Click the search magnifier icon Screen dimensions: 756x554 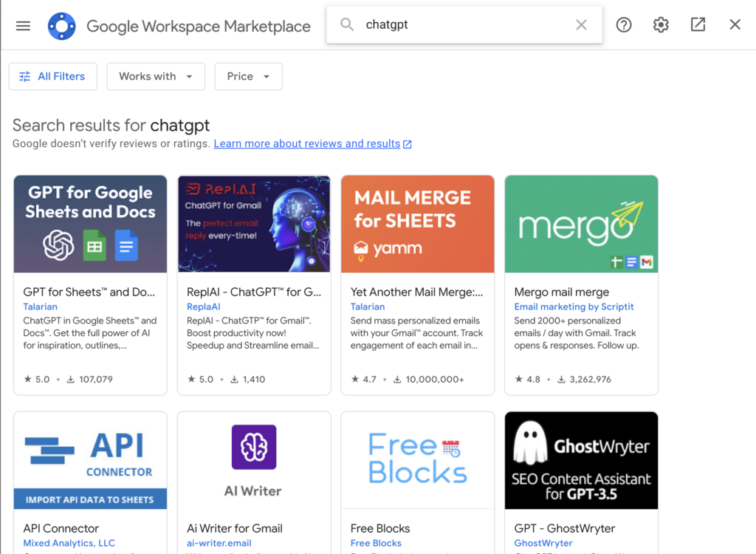coord(347,24)
